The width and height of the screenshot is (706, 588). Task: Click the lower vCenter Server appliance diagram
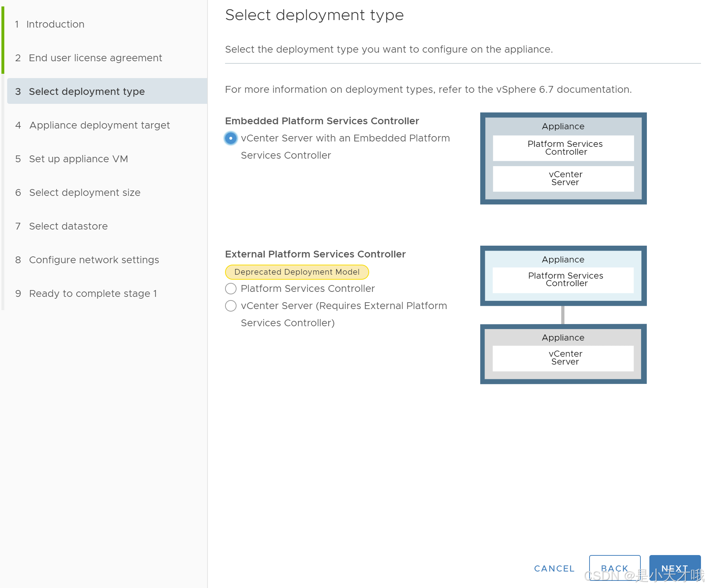pos(563,354)
